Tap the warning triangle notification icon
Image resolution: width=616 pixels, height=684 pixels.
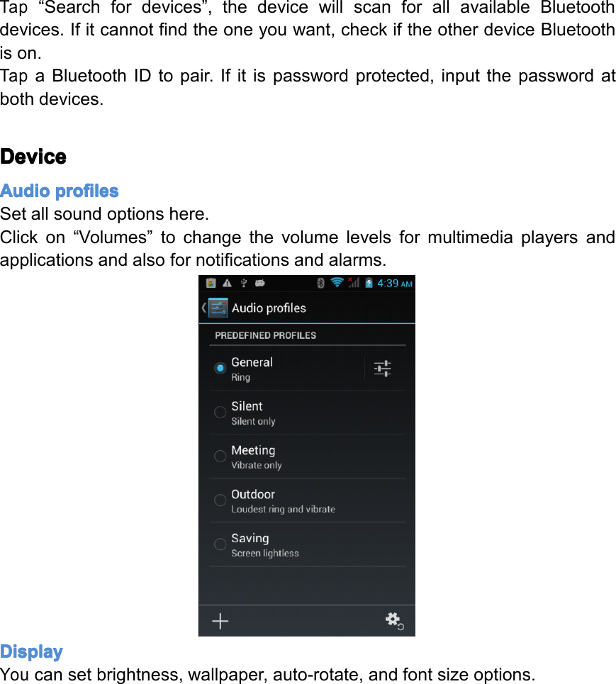(227, 283)
